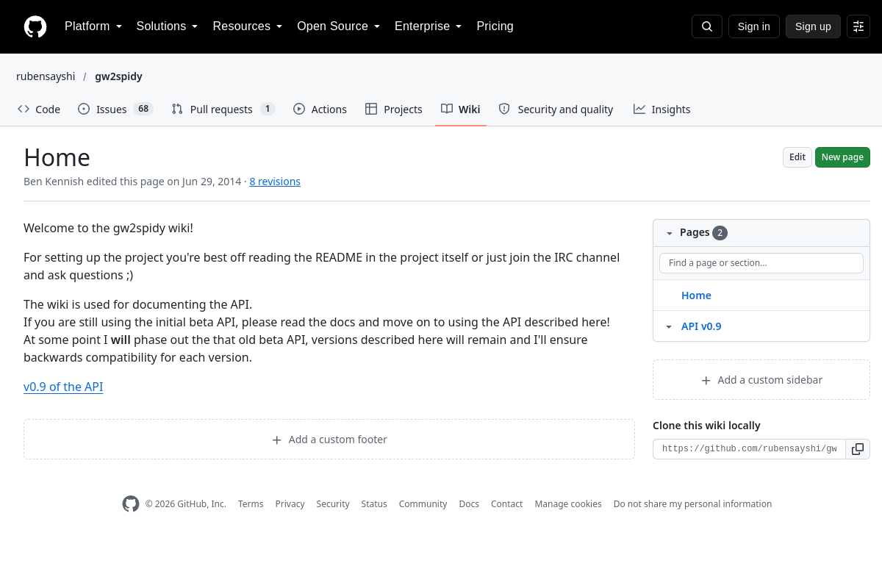
Task: Create a New page
Action: 842,157
